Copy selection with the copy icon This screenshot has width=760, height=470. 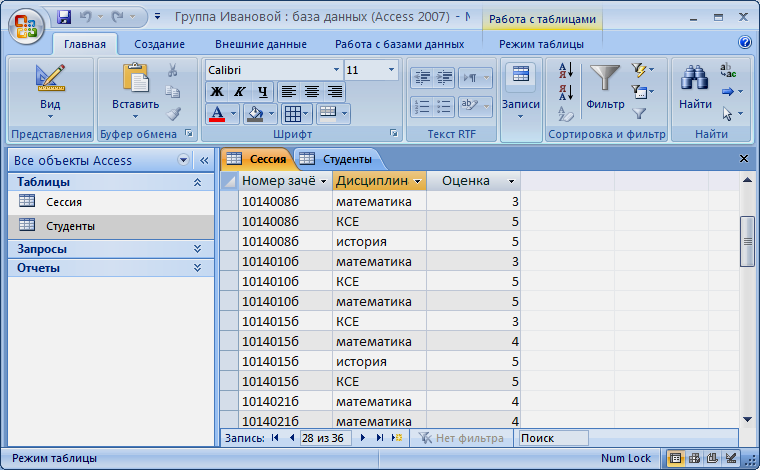(173, 92)
